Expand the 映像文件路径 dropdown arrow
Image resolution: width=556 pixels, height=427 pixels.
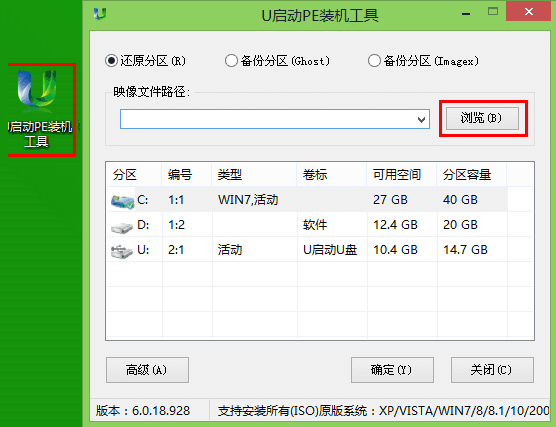click(x=421, y=120)
